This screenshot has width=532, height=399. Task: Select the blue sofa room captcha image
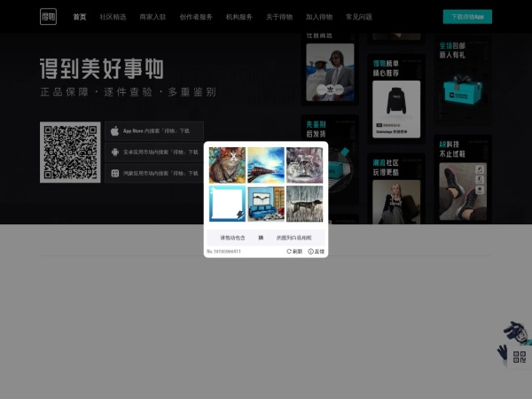(266, 204)
